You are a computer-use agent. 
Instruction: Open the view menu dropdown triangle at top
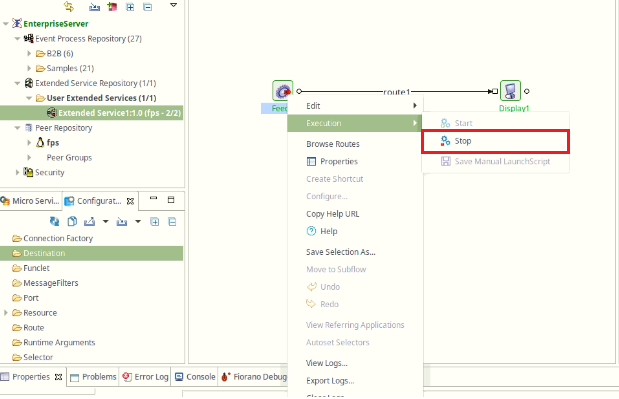(x=173, y=5)
